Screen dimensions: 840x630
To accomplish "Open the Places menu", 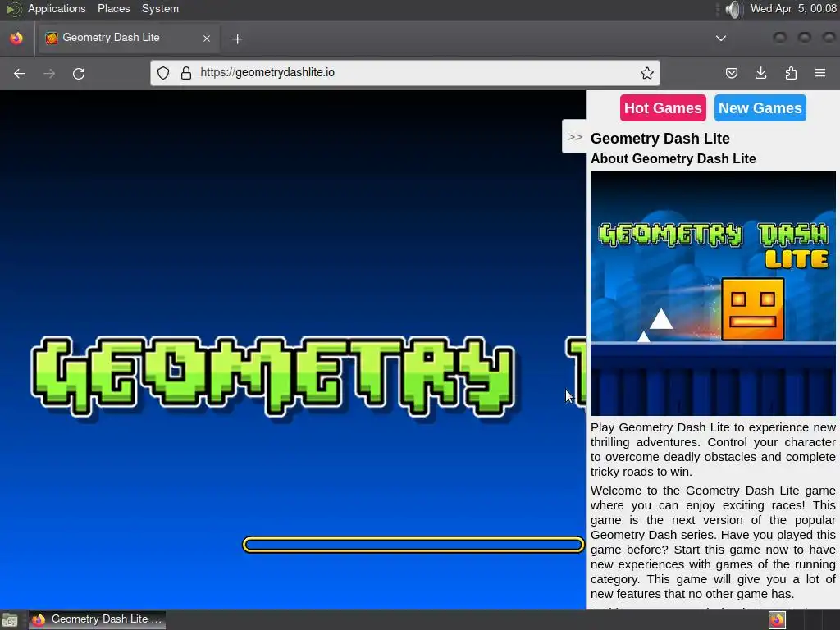I will (x=113, y=8).
